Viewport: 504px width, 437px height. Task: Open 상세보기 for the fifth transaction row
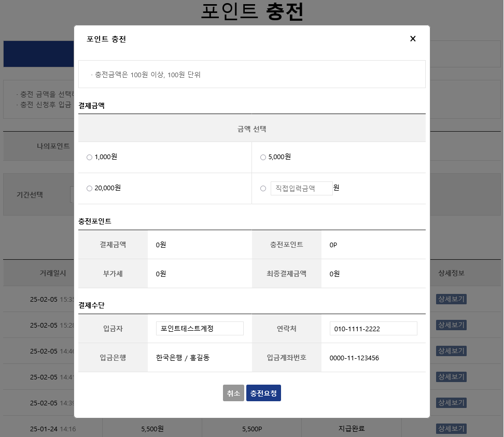point(451,403)
